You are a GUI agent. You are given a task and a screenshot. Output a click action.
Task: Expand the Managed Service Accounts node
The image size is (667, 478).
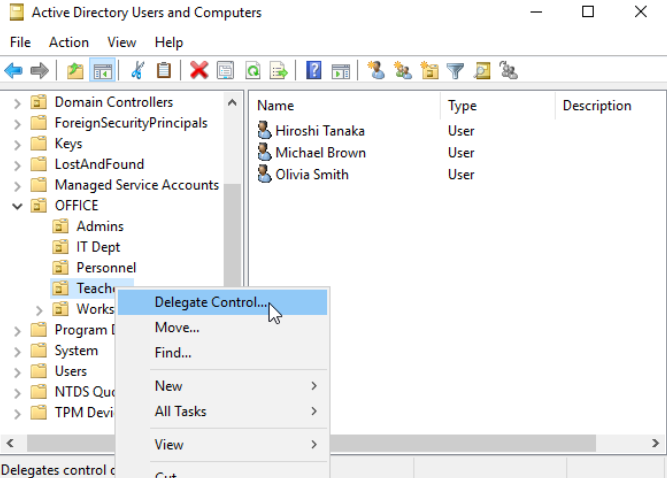point(17,186)
